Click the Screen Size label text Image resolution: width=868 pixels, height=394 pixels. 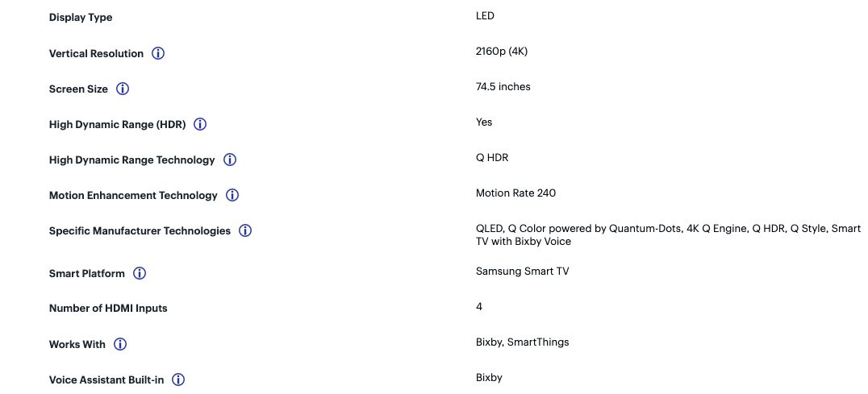pos(78,89)
